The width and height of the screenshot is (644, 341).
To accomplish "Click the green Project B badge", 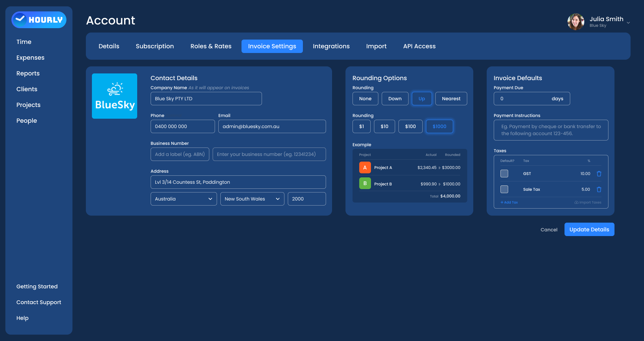I will [x=365, y=183].
